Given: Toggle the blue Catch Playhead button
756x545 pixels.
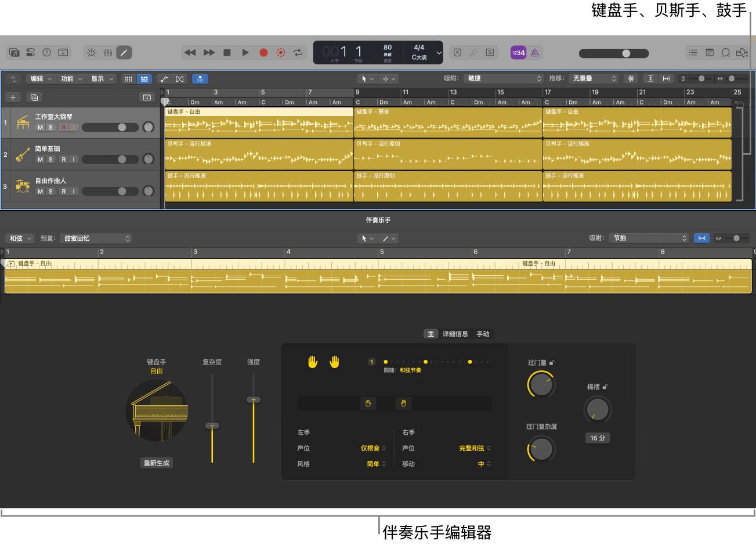Looking at the screenshot, I should [200, 79].
